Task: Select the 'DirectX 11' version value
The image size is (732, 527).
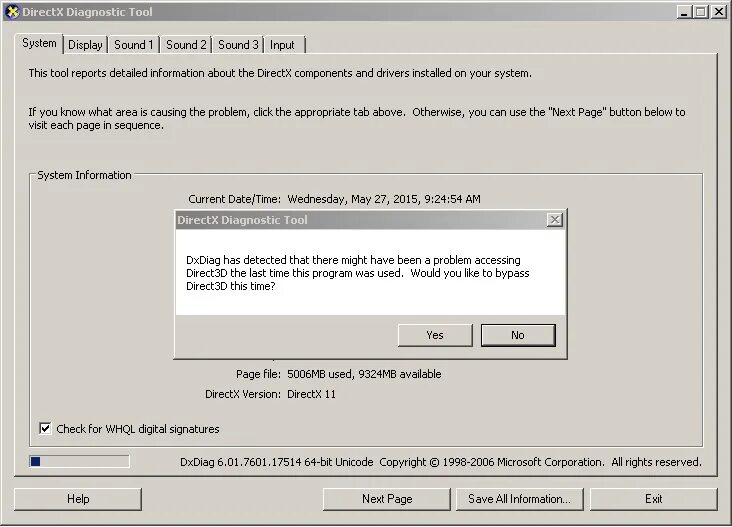Action: click(x=311, y=394)
